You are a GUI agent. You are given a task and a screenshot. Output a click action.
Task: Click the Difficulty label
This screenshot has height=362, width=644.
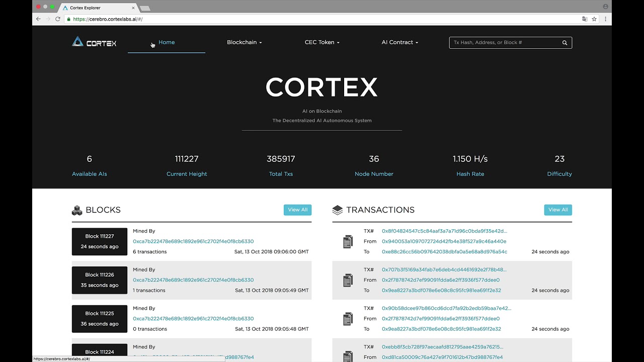pyautogui.click(x=559, y=174)
